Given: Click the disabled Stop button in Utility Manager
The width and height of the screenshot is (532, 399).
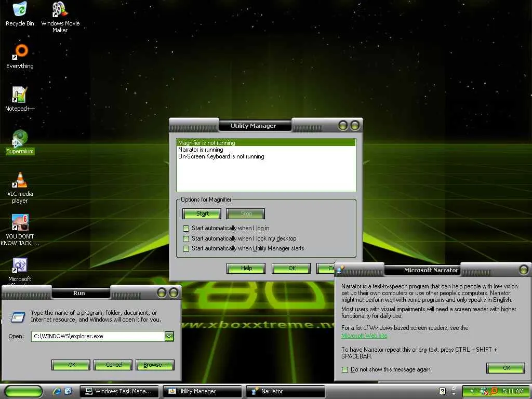Looking at the screenshot, I should pos(245,214).
